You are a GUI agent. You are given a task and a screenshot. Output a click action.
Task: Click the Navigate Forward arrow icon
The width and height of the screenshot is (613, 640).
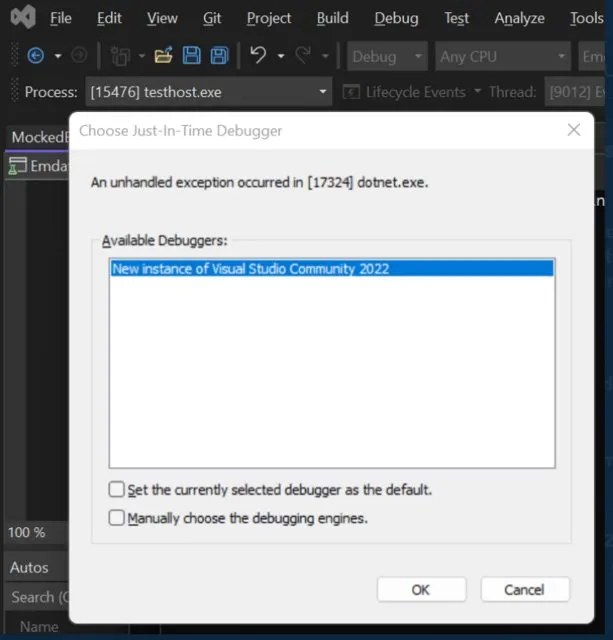click(79, 55)
